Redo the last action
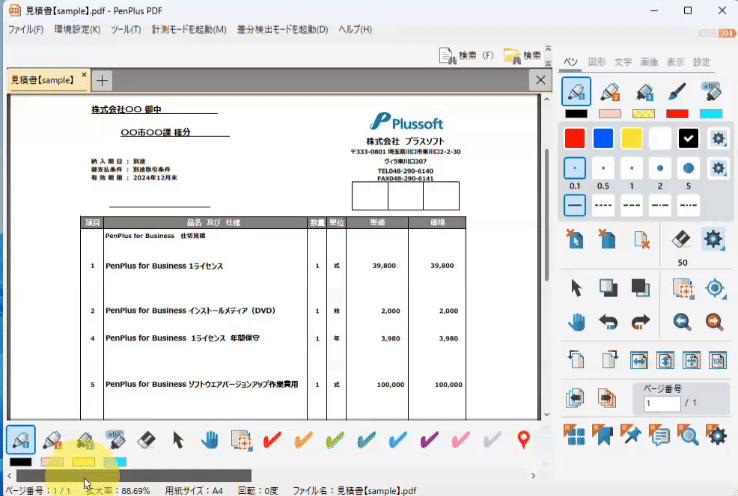The image size is (738, 496). (x=640, y=322)
